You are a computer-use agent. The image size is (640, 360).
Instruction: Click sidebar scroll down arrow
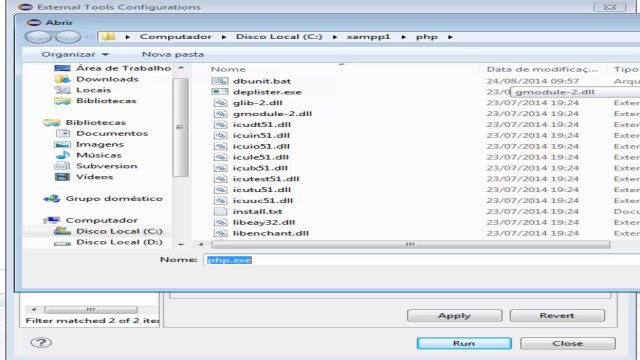click(x=181, y=244)
